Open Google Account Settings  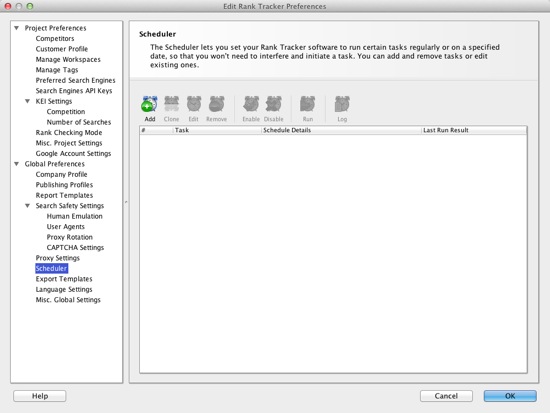[x=73, y=153]
